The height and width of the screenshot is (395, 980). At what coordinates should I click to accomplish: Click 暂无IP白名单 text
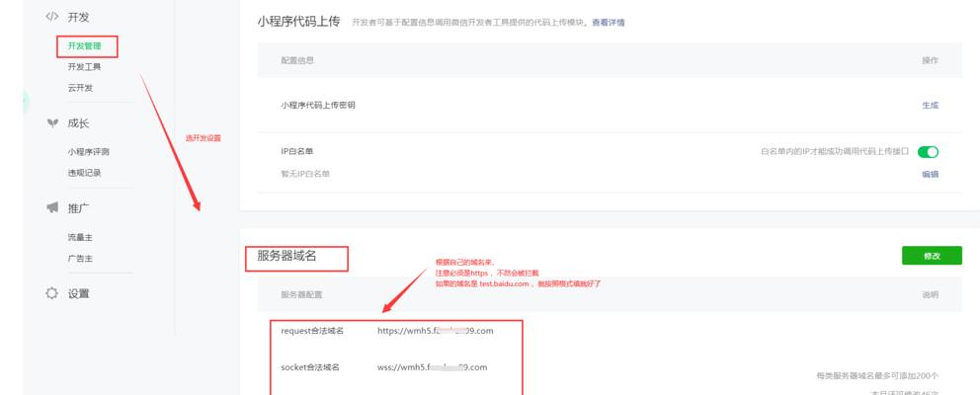click(305, 174)
